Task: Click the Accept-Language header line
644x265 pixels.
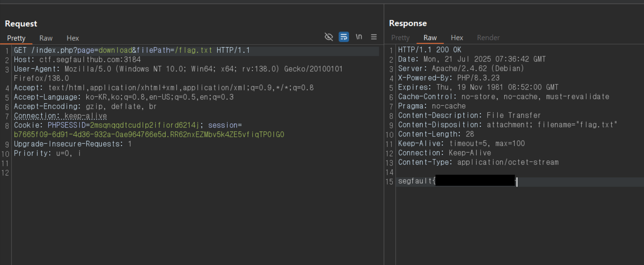Action: click(x=124, y=97)
